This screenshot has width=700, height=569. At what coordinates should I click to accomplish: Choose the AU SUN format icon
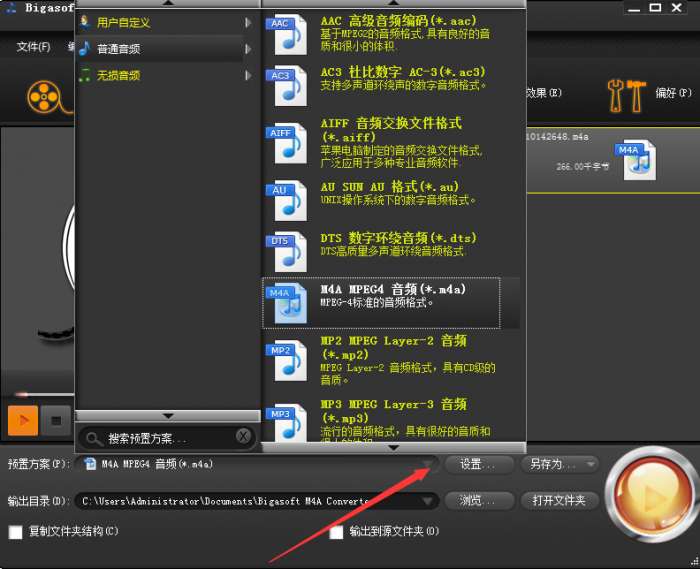(288, 201)
